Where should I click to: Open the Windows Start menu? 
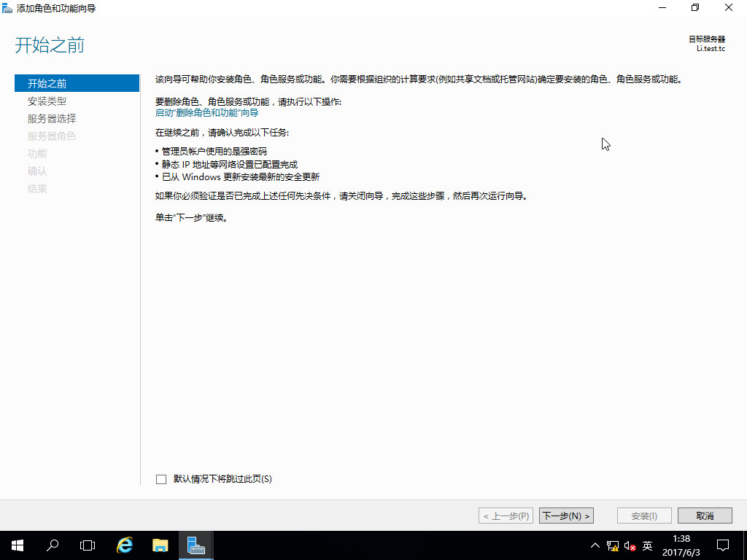click(18, 545)
